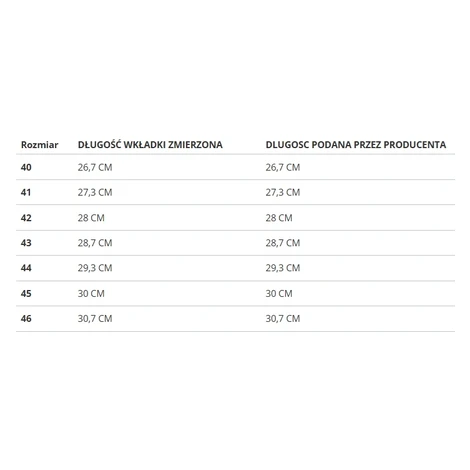Image resolution: width=470 pixels, height=470 pixels.
Task: Click manufacturer length 28 CM for size 42
Action: pyautogui.click(x=279, y=218)
